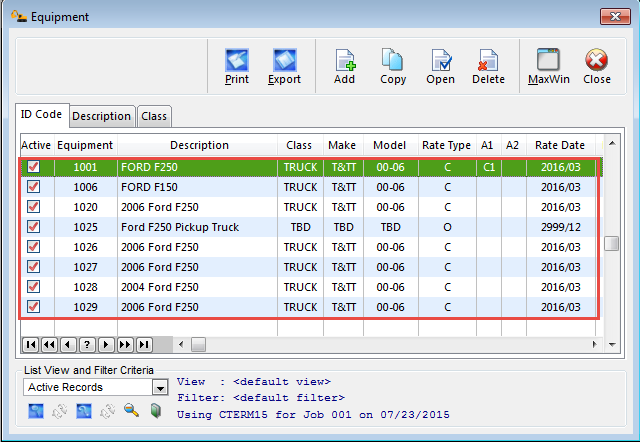The width and height of the screenshot is (640, 442).
Task: Click the Model column header
Action: [390, 145]
